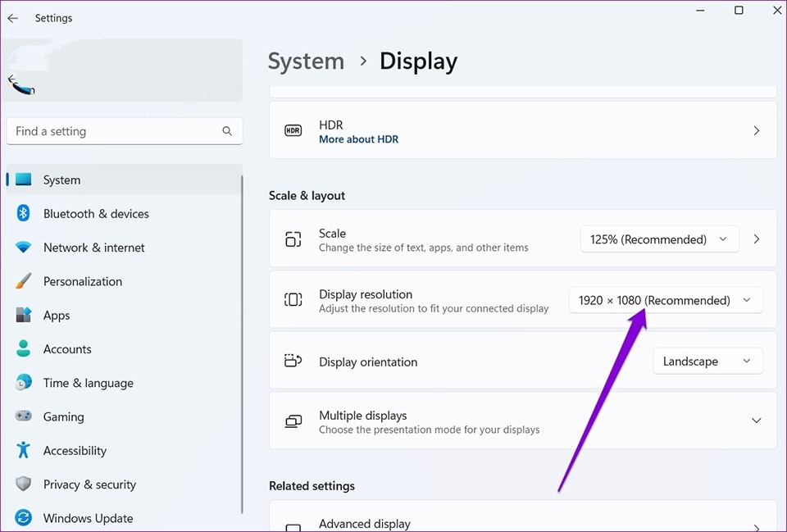
Task: Open Privacy & security settings
Action: pos(89,484)
